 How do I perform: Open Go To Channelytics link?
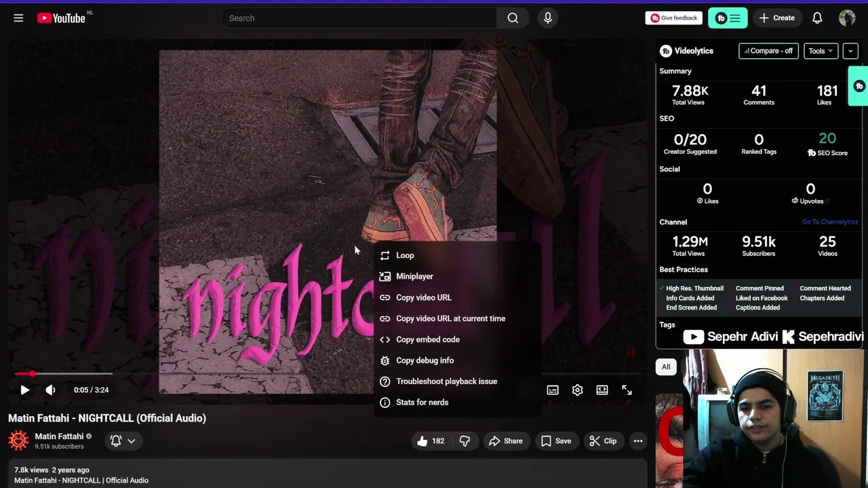[830, 222]
